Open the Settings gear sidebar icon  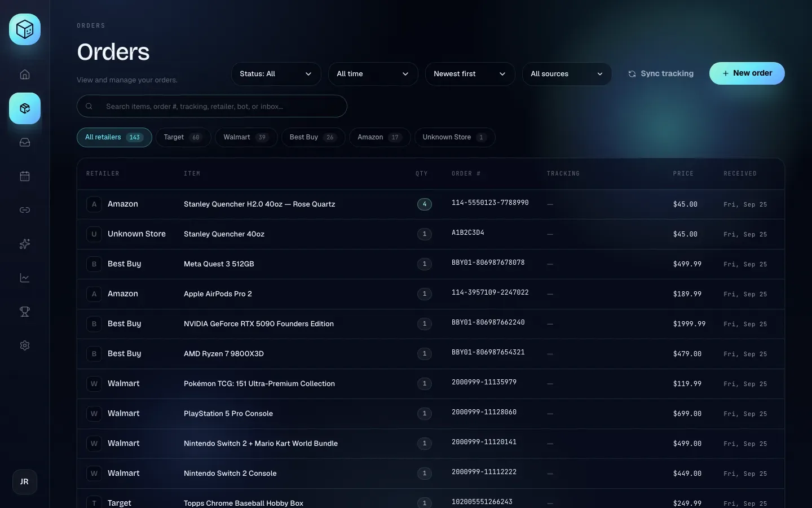(x=25, y=345)
